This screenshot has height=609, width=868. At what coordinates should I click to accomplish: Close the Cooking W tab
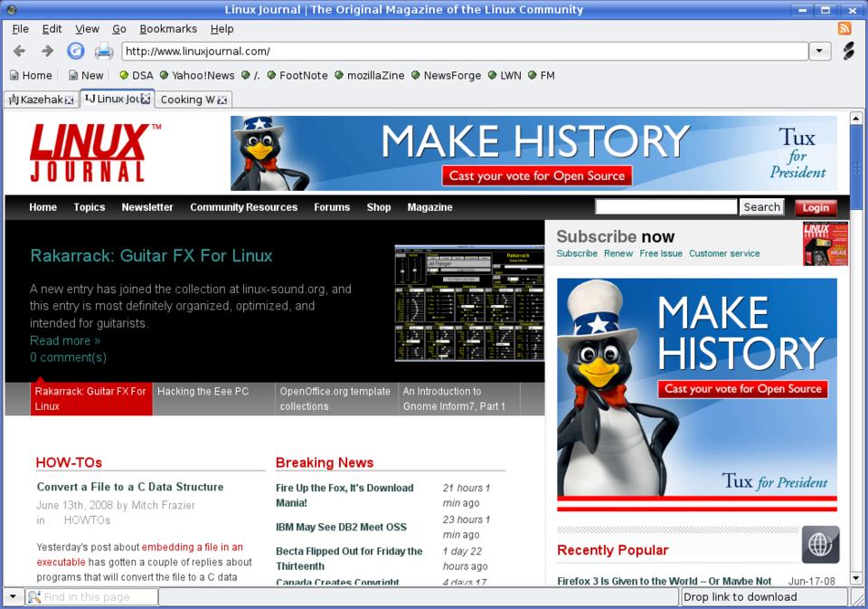(222, 100)
